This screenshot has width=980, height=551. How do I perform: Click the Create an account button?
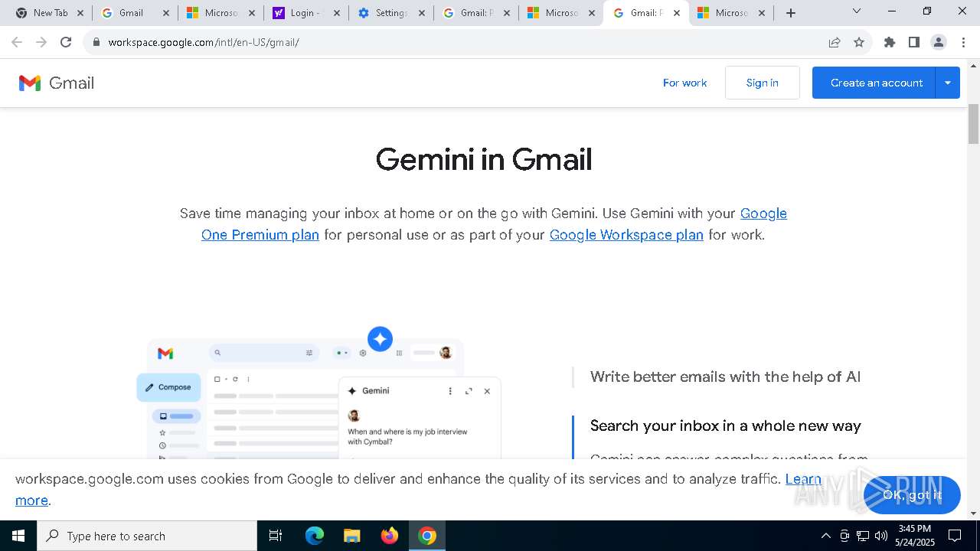click(x=874, y=83)
